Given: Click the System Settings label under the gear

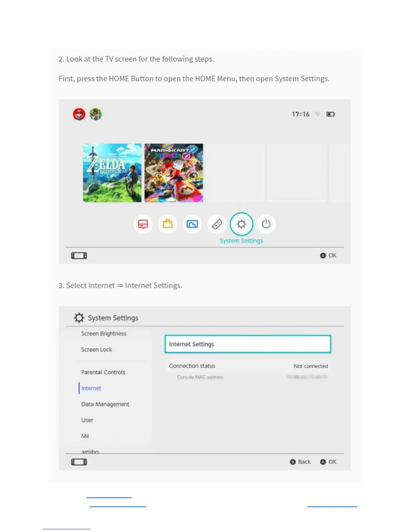Looking at the screenshot, I should tap(241, 241).
